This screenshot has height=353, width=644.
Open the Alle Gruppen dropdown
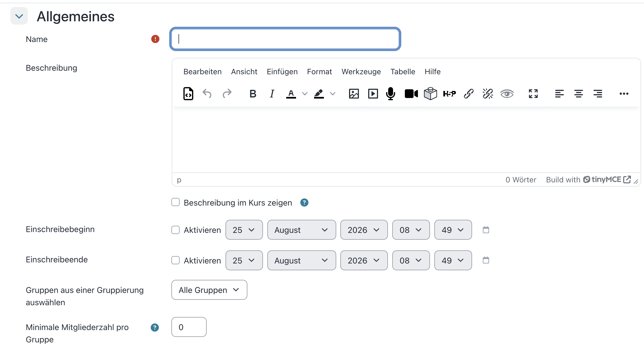point(209,290)
